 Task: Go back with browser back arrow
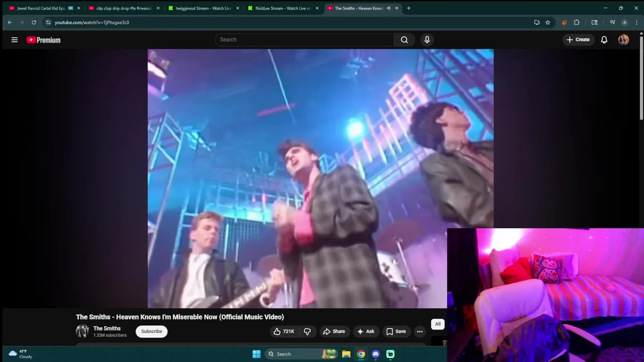pyautogui.click(x=10, y=22)
